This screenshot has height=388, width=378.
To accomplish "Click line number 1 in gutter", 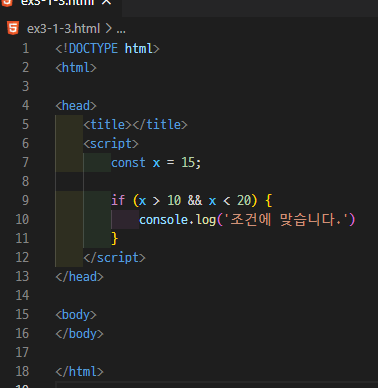I will coord(26,49).
